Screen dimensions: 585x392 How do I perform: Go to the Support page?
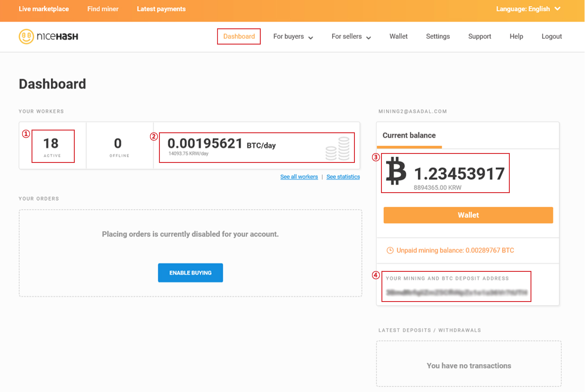[480, 36]
